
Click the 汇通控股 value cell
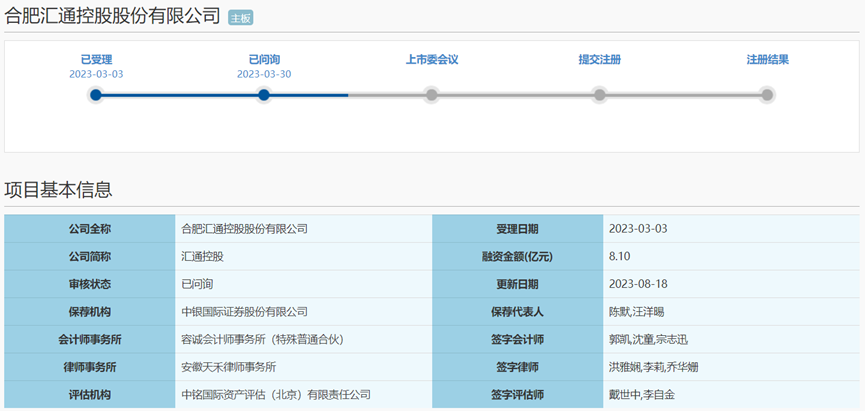coord(303,257)
